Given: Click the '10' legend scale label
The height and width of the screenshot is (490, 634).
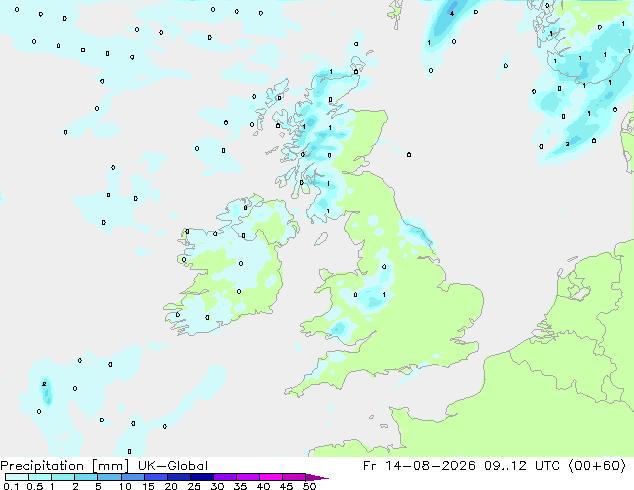Looking at the screenshot, I should coord(125,486).
